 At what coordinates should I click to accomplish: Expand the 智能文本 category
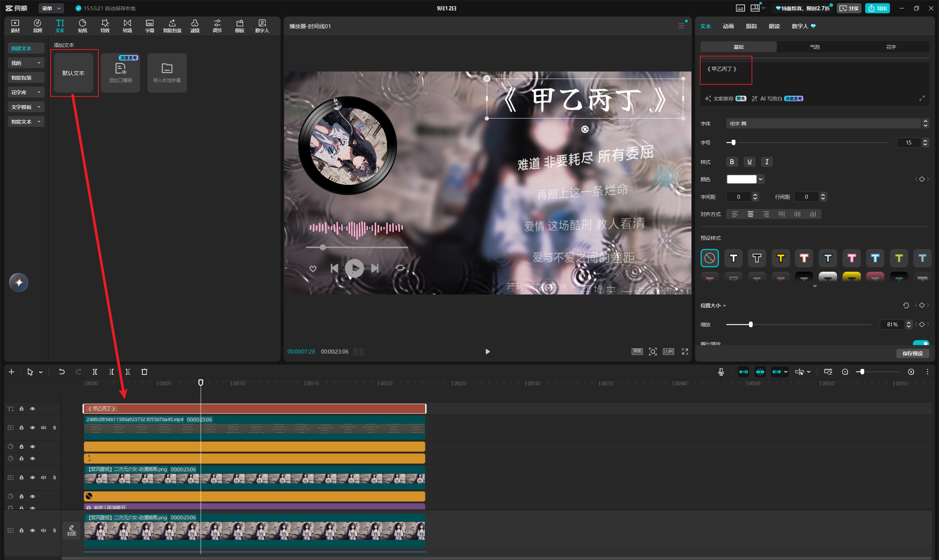click(26, 121)
